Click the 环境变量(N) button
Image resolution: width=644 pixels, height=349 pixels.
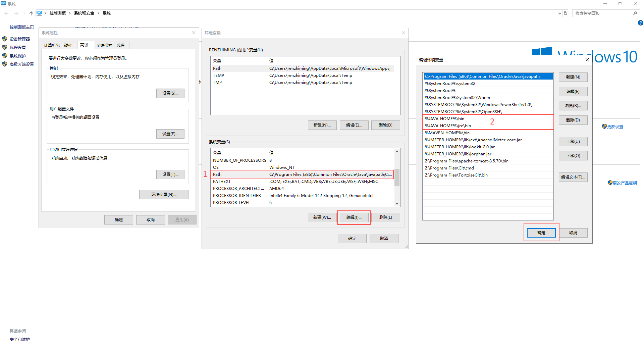coord(164,195)
